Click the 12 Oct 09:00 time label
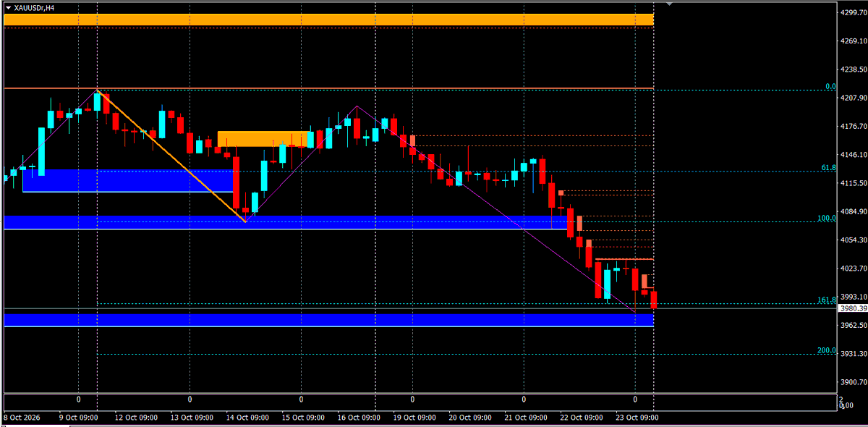Viewport: 868px width, 427px height. pos(135,418)
